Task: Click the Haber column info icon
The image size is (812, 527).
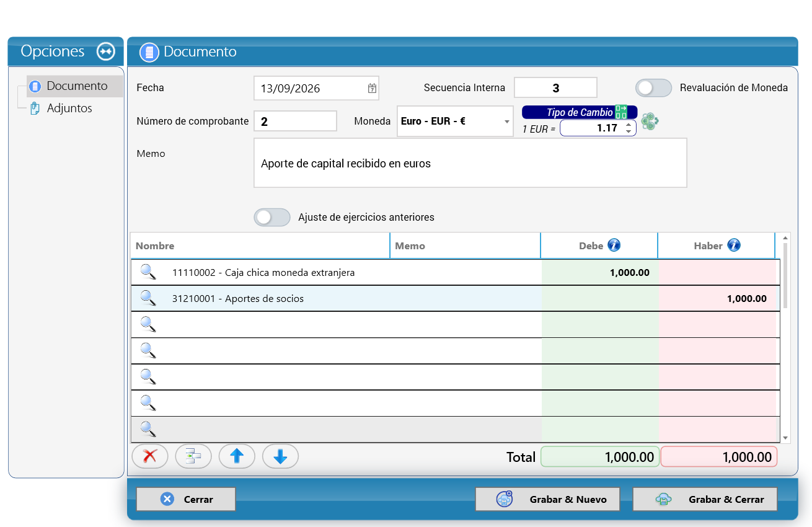Action: point(734,246)
